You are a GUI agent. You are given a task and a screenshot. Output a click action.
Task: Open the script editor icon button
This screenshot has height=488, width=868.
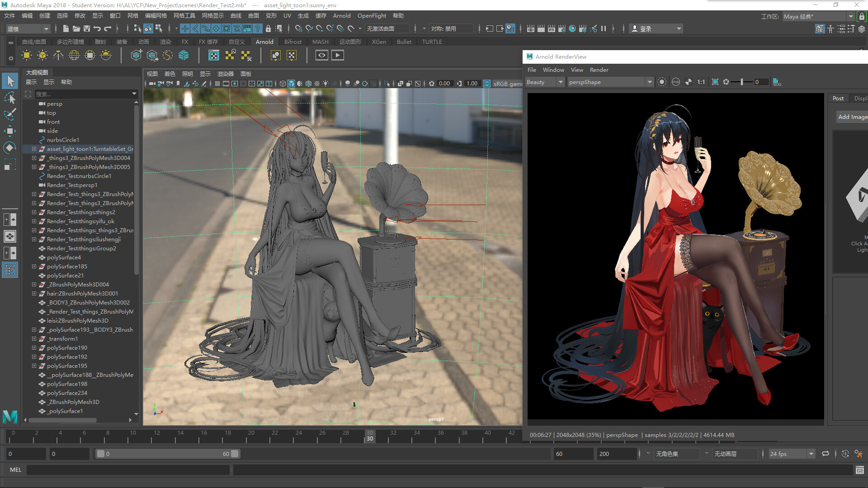[859, 470]
